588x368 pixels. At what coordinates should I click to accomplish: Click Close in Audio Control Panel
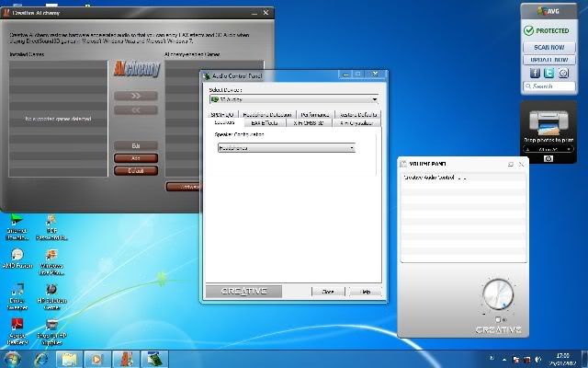coord(328,292)
